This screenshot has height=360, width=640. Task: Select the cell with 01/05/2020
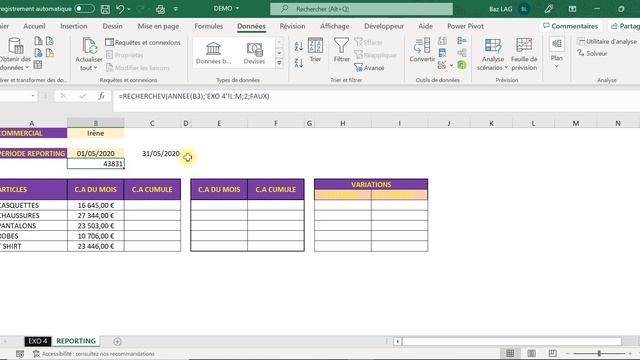click(x=96, y=153)
